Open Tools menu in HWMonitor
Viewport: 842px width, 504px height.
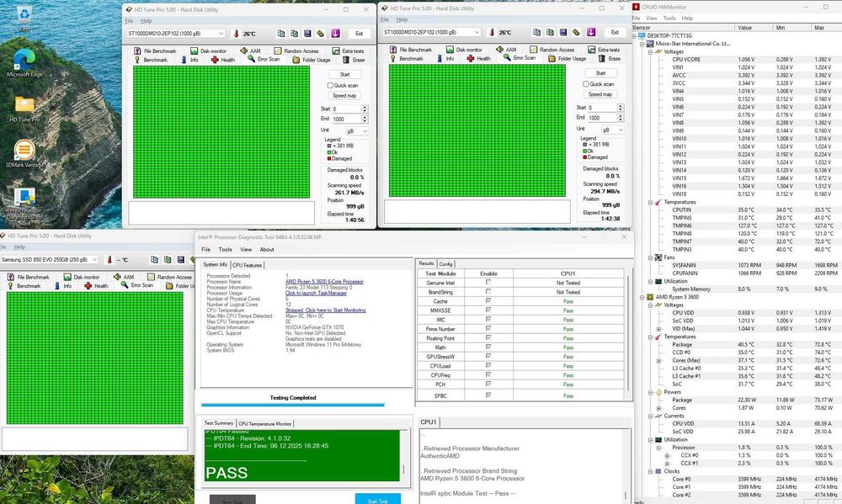pos(669,19)
